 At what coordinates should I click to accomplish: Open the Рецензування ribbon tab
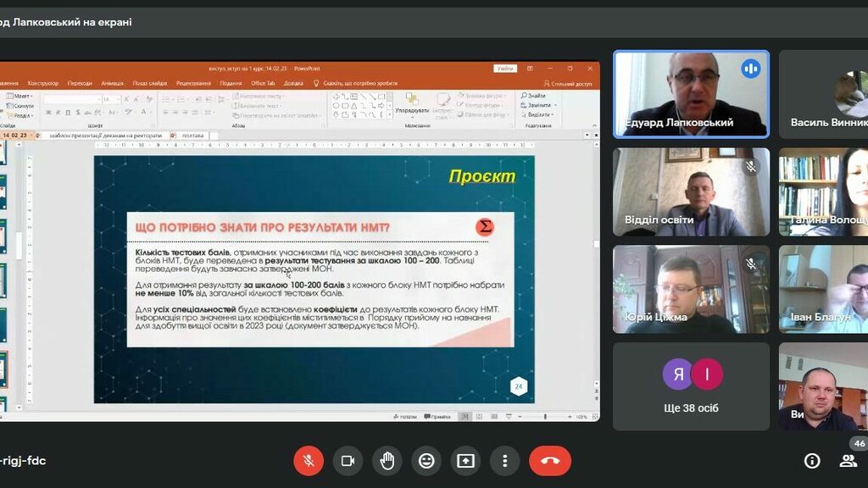coord(193,83)
